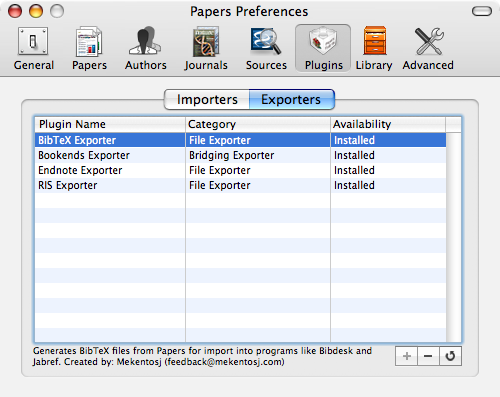The image size is (500, 397).
Task: Select the Plugins toolbar icon
Action: (x=323, y=48)
